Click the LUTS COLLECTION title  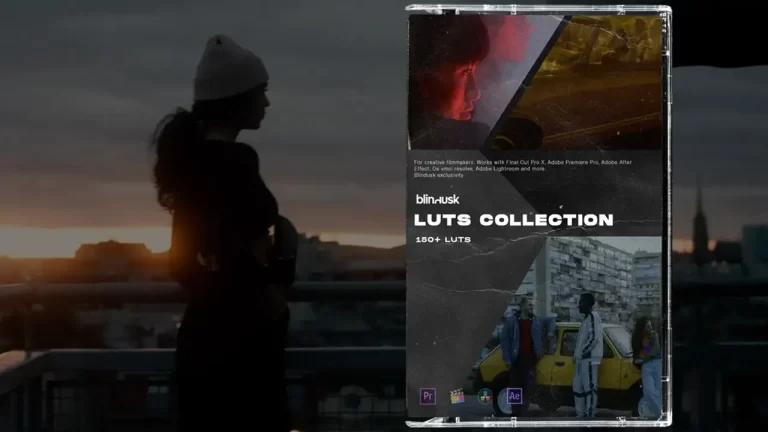[x=514, y=220]
